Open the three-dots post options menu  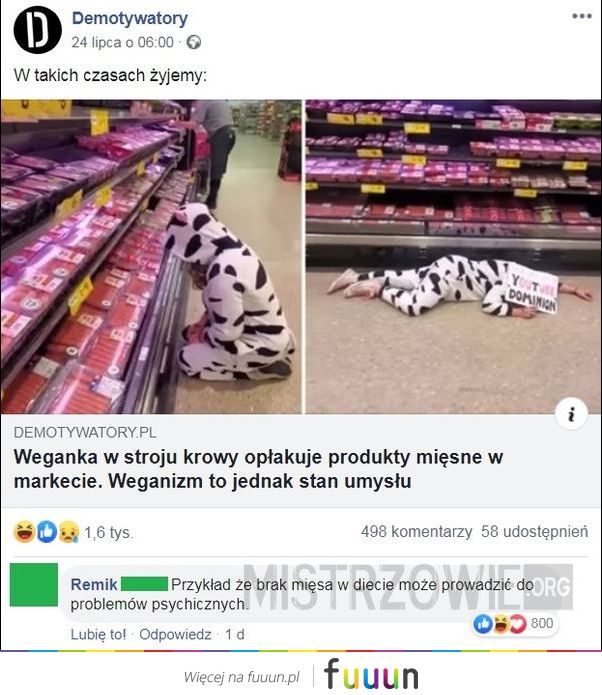click(x=582, y=16)
